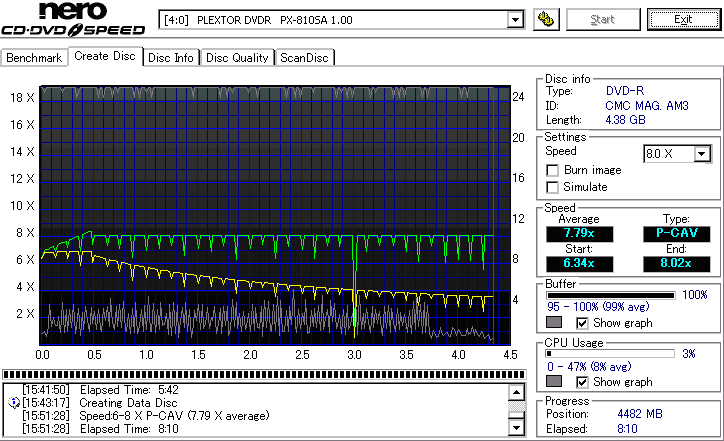
Task: Enable the Burn image checkbox
Action: pos(553,171)
